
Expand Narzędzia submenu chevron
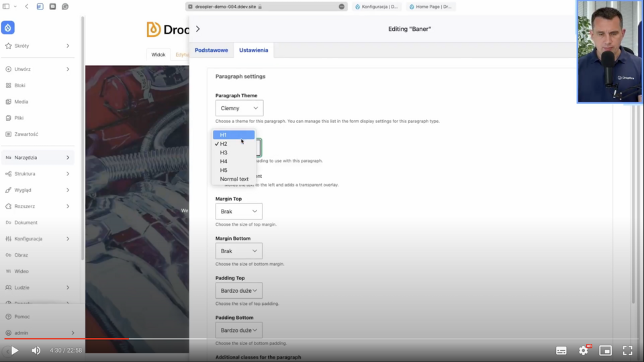[68, 158]
